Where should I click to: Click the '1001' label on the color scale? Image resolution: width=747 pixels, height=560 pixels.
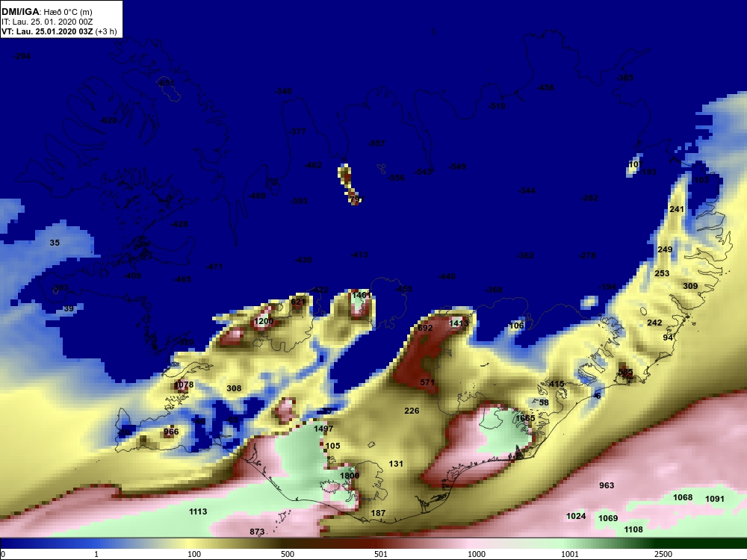coord(569,554)
